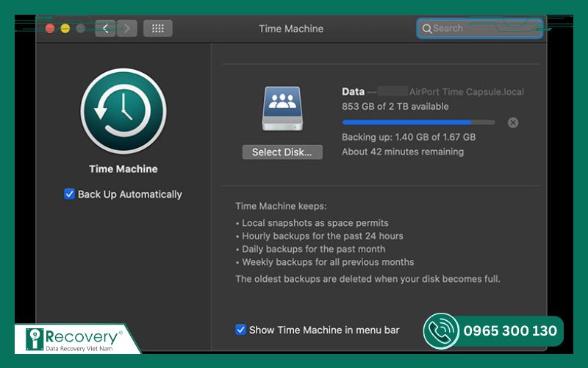Click 'About 42 minutes remaining' text

(403, 152)
